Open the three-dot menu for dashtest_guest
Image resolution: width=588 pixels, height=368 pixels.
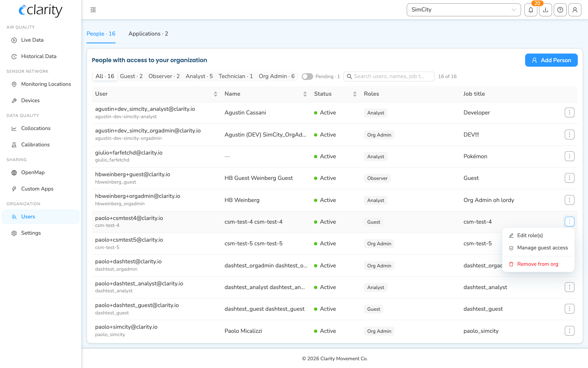coord(569,309)
